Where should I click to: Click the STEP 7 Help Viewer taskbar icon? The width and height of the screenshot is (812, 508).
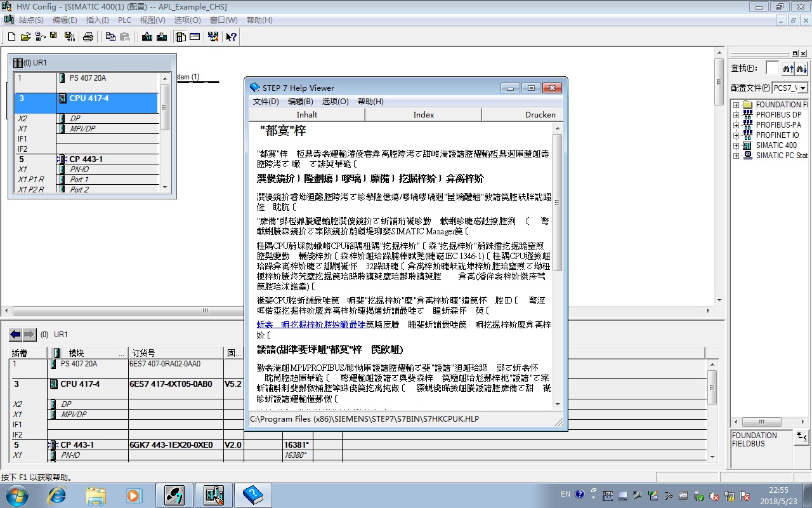[x=253, y=494]
